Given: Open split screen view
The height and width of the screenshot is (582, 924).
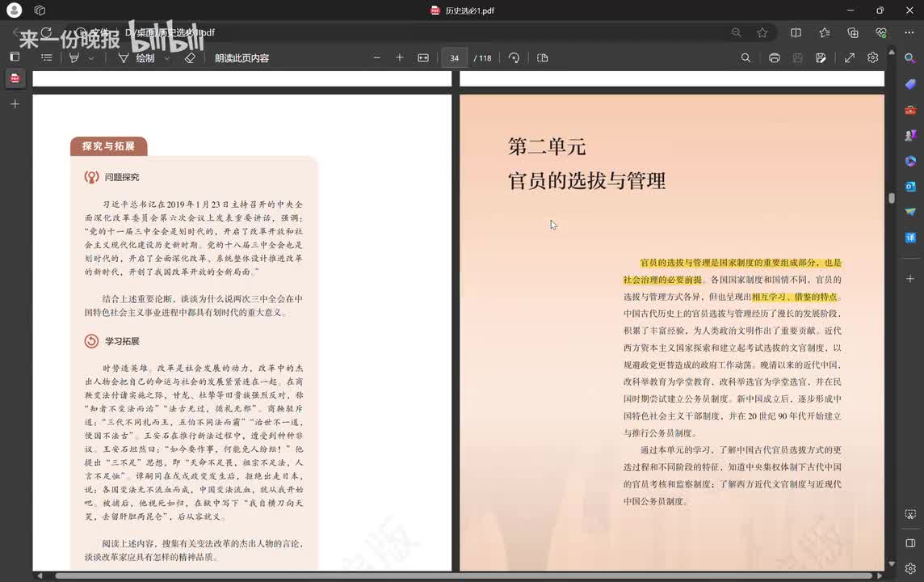Looking at the screenshot, I should (x=796, y=32).
